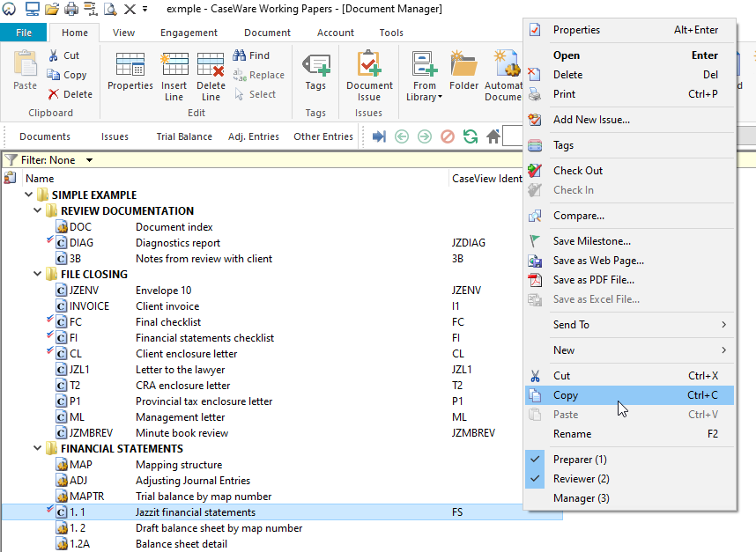Click the sign-off tick beside the FC document
This screenshot has width=756, height=552.
[49, 319]
